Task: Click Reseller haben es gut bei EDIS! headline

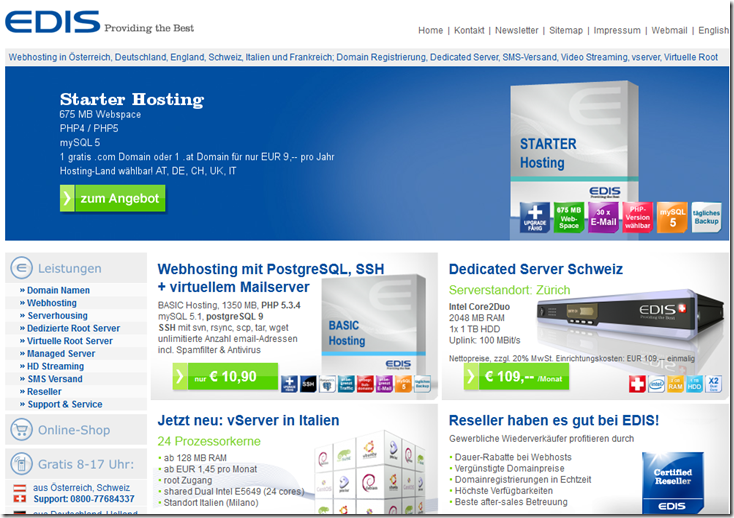Action: coord(554,420)
